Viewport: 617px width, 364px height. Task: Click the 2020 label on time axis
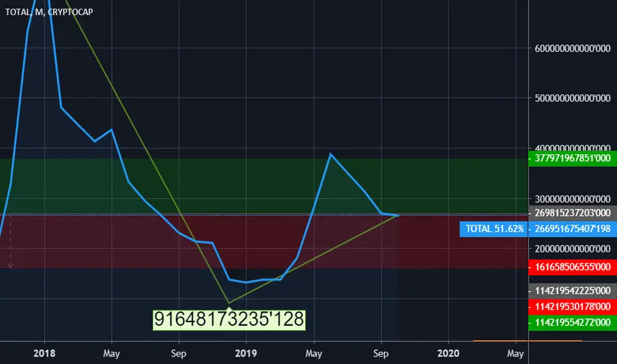[x=448, y=353]
